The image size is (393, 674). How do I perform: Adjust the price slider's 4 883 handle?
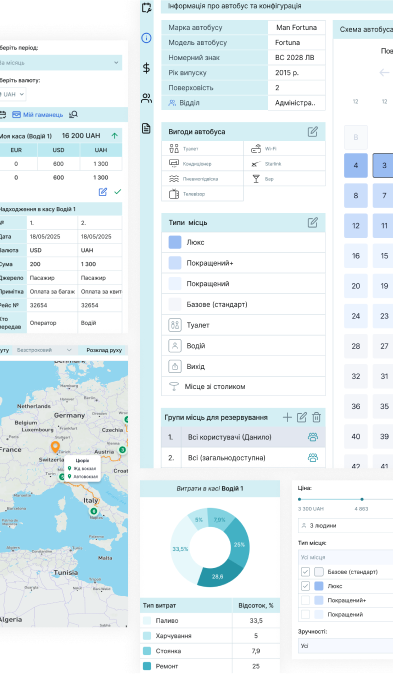362,499
